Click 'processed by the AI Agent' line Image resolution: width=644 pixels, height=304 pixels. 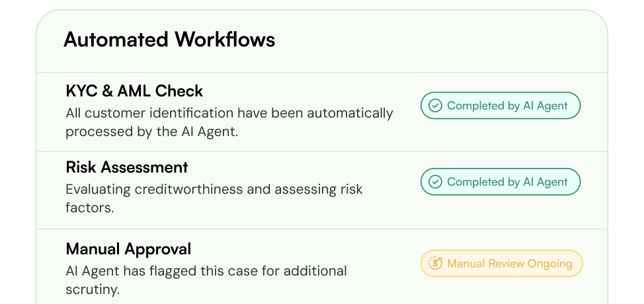[x=152, y=132]
